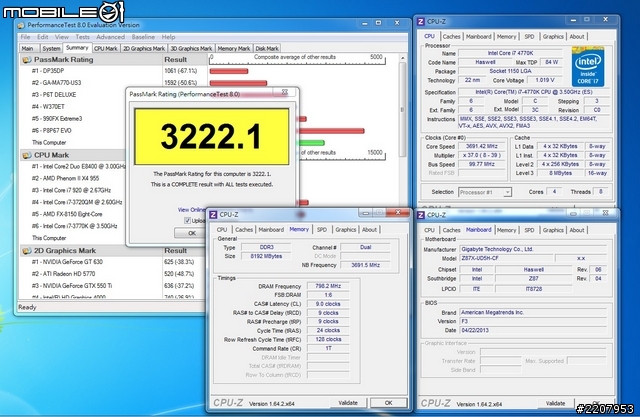Viewport: 640px width, 417px height.
Task: Switch to the System tab in PerformanceTest
Action: tap(51, 49)
